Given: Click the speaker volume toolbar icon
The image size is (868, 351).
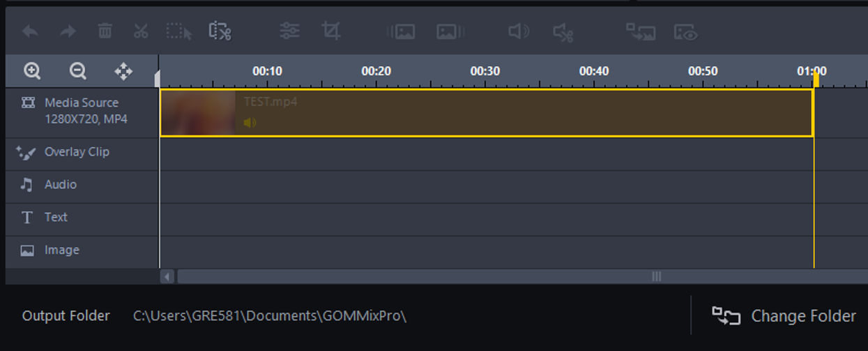Looking at the screenshot, I should coord(519,31).
